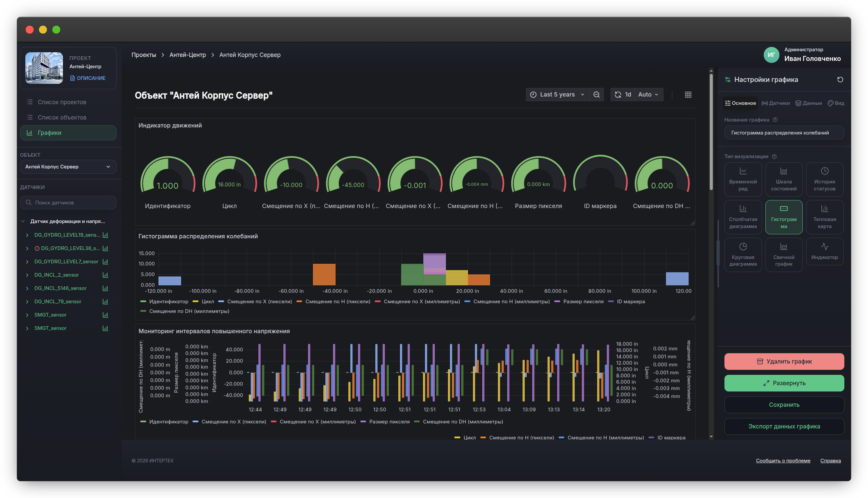Select the Свечной график visualization type
Viewport: 868px width, 498px height.
pos(783,255)
